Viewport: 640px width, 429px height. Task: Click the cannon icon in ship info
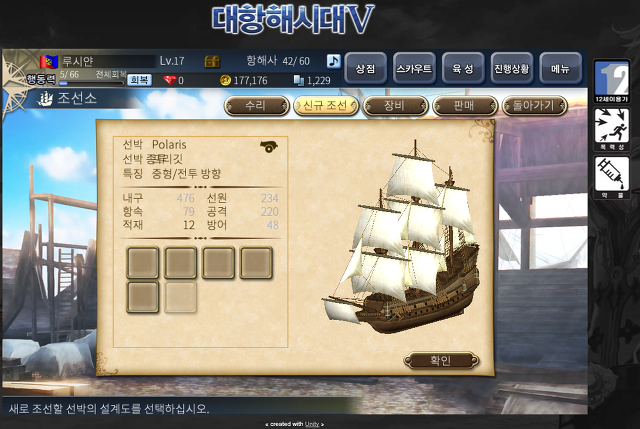(x=269, y=146)
